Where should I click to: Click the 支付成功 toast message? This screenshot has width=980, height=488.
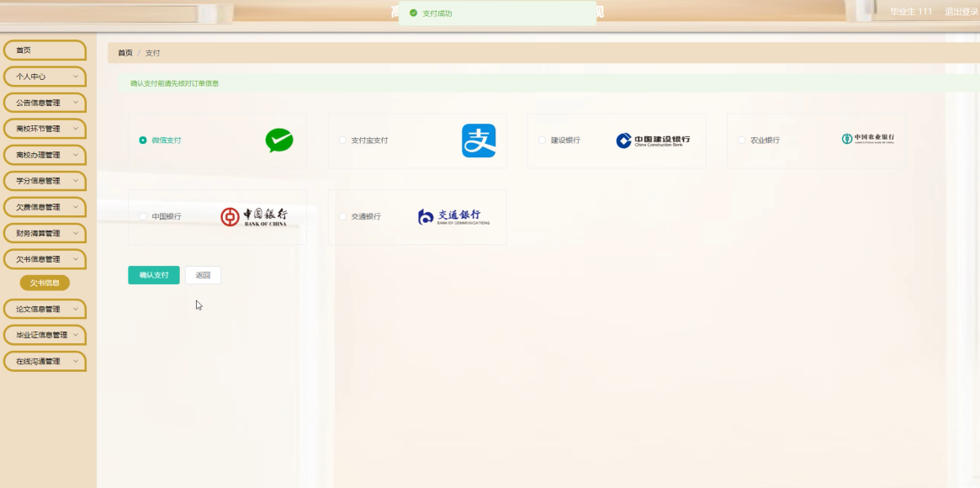[497, 13]
